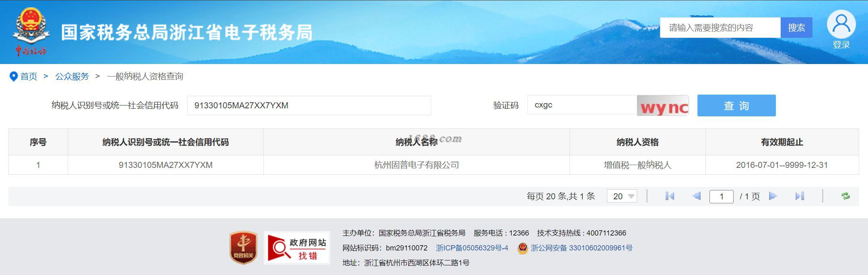Go to first page of results
Viewport: 868px width, 275px height.
pyautogui.click(x=670, y=196)
